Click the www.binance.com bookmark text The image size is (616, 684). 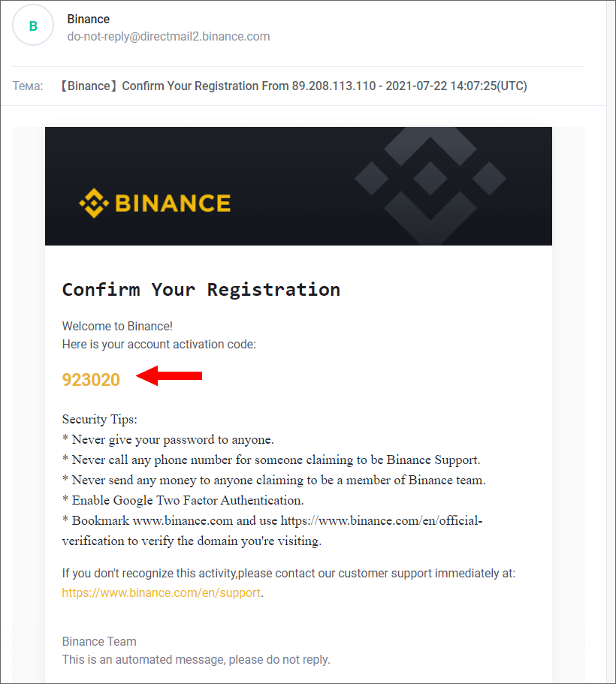click(x=183, y=520)
